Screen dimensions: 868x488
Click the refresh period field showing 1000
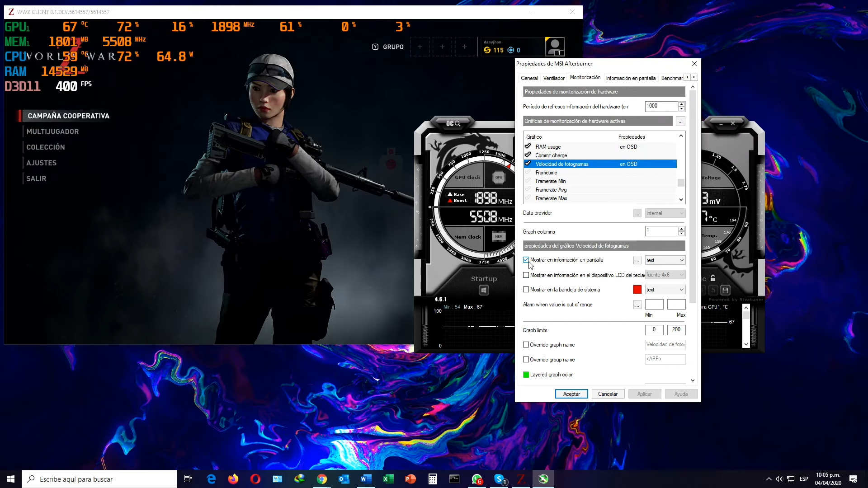point(660,106)
